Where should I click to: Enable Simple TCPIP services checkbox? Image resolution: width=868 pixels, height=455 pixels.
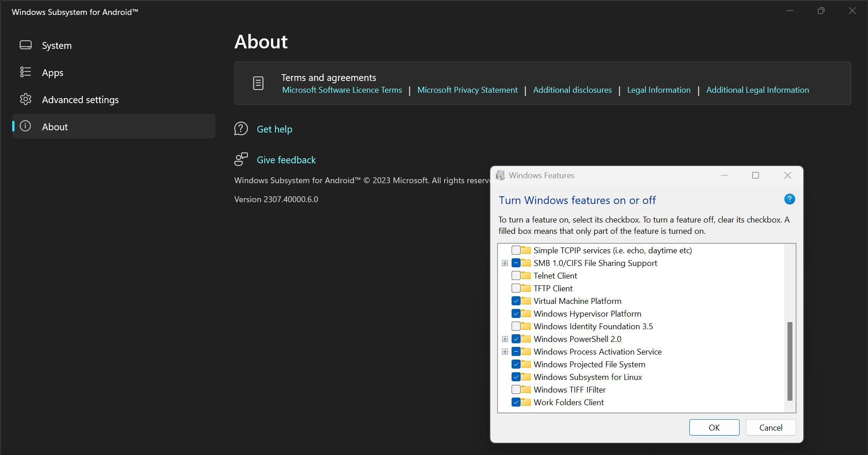[516, 250]
